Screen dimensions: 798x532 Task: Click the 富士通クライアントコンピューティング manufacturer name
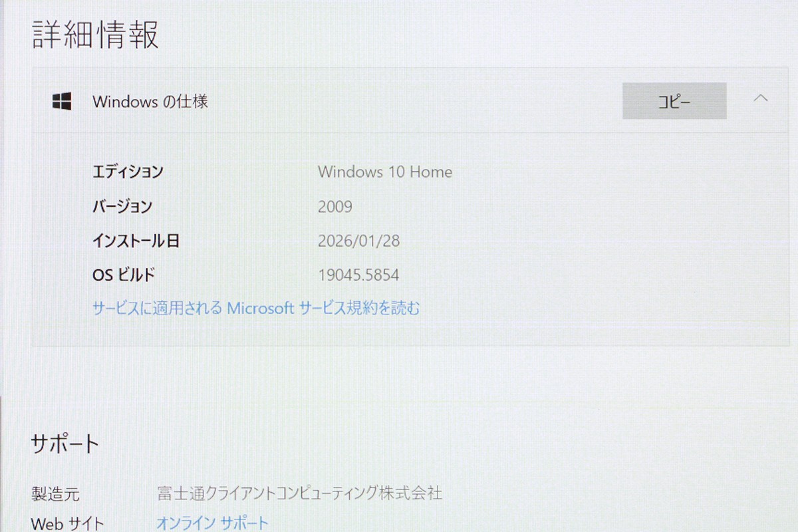pos(299,493)
